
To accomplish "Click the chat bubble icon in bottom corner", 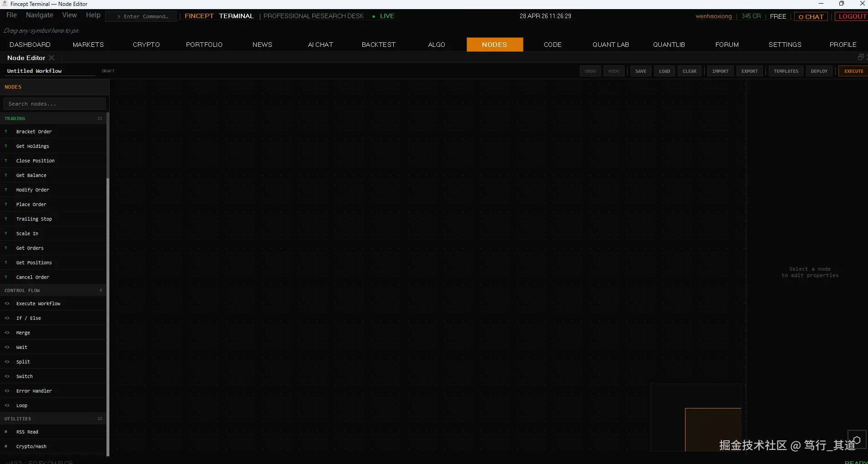I will (x=857, y=439).
